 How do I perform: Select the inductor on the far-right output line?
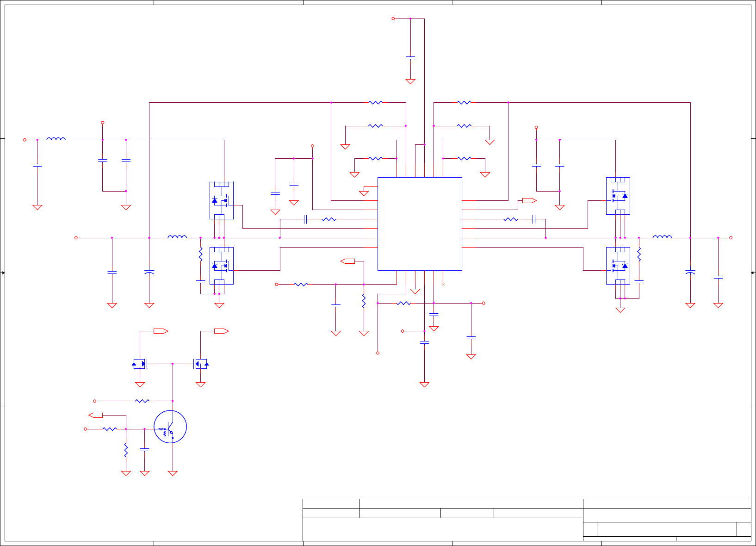[662, 236]
